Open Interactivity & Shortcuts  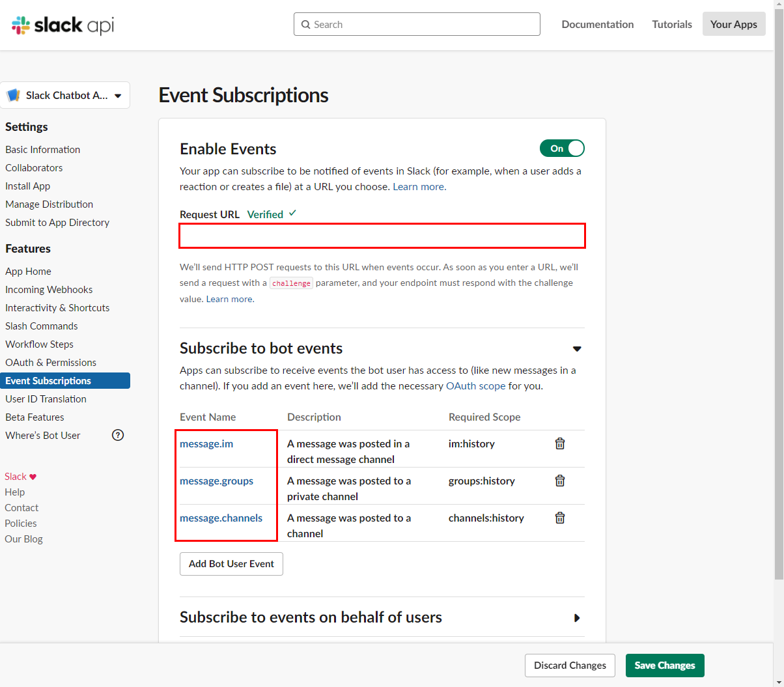click(x=57, y=307)
